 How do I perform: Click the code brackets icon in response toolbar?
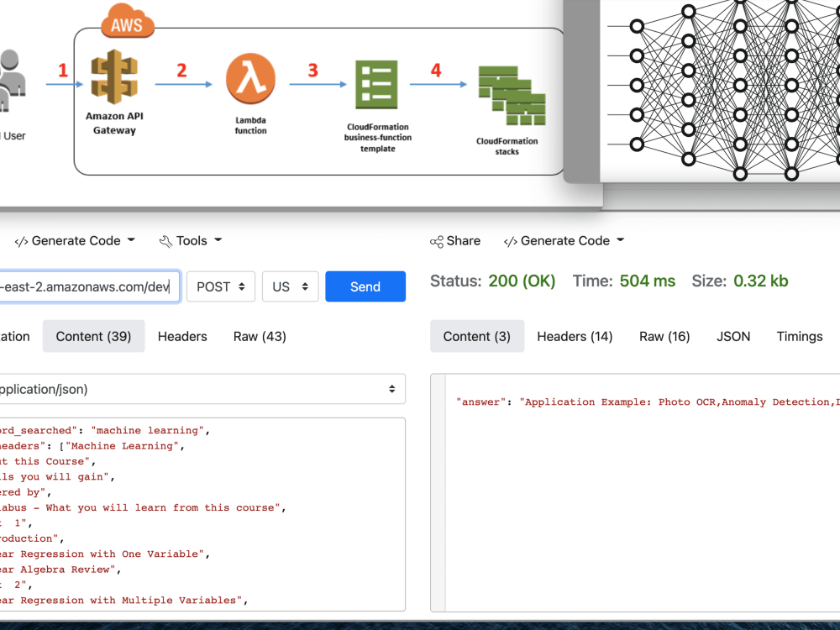tap(511, 242)
